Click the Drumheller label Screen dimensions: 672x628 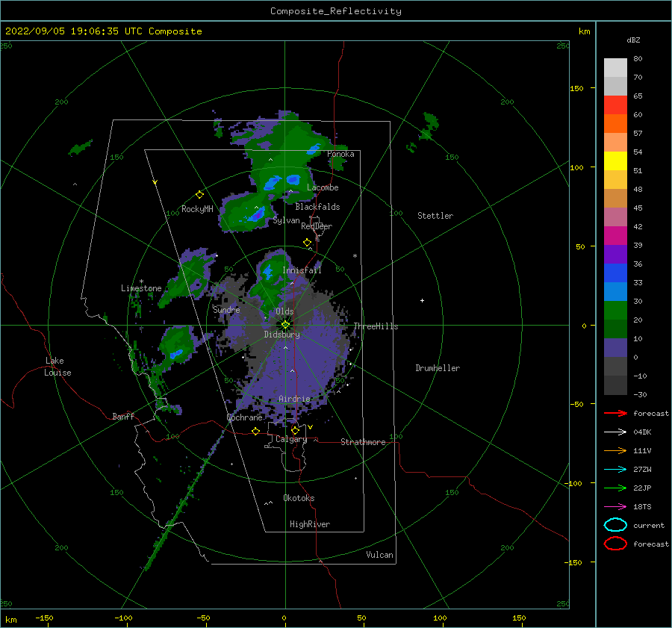coord(438,368)
